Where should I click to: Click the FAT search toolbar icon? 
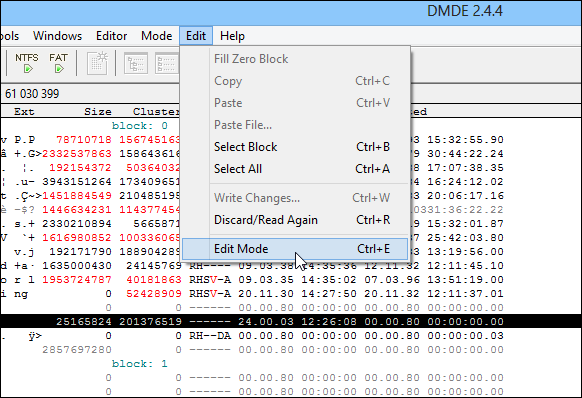[x=58, y=63]
